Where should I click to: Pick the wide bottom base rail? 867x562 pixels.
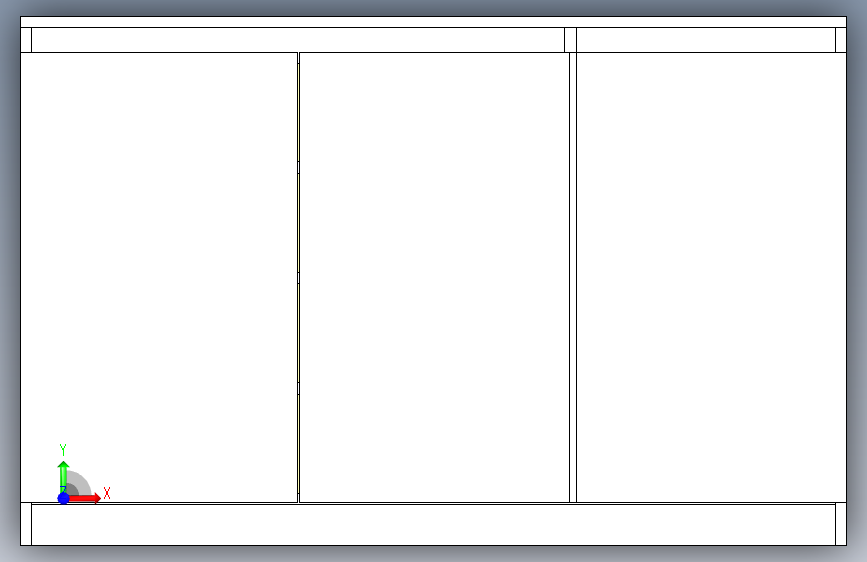433,524
